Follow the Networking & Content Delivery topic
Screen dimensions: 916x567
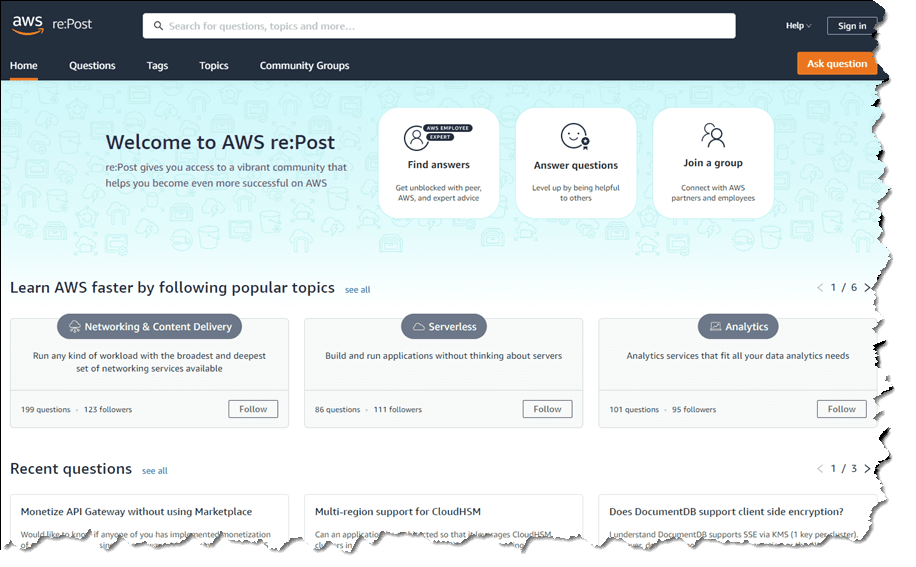(253, 409)
